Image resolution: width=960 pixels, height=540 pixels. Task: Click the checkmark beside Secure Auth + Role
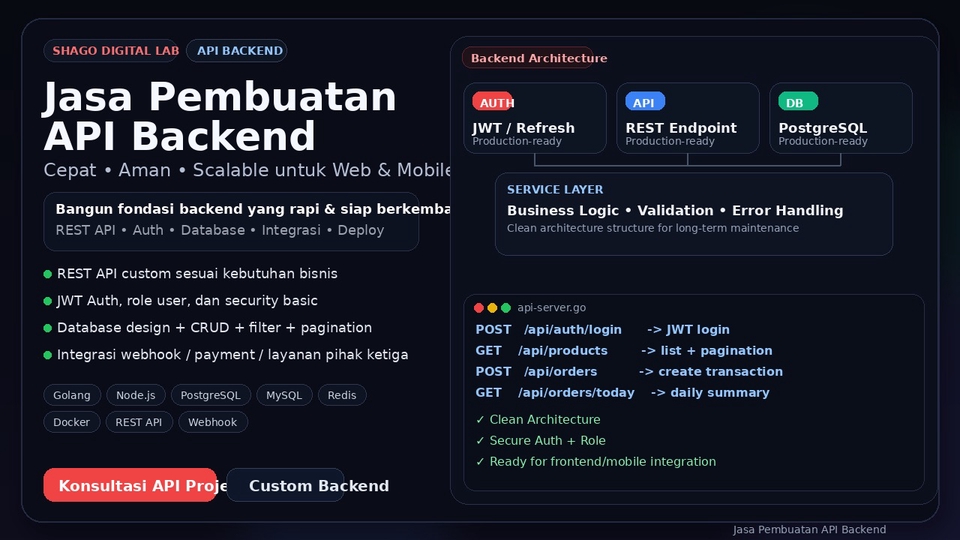point(480,441)
